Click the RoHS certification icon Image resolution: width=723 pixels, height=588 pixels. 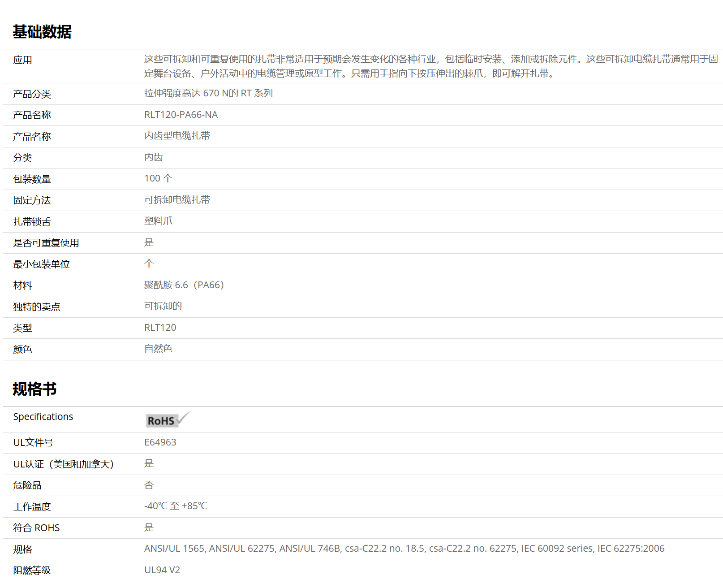coord(168,420)
